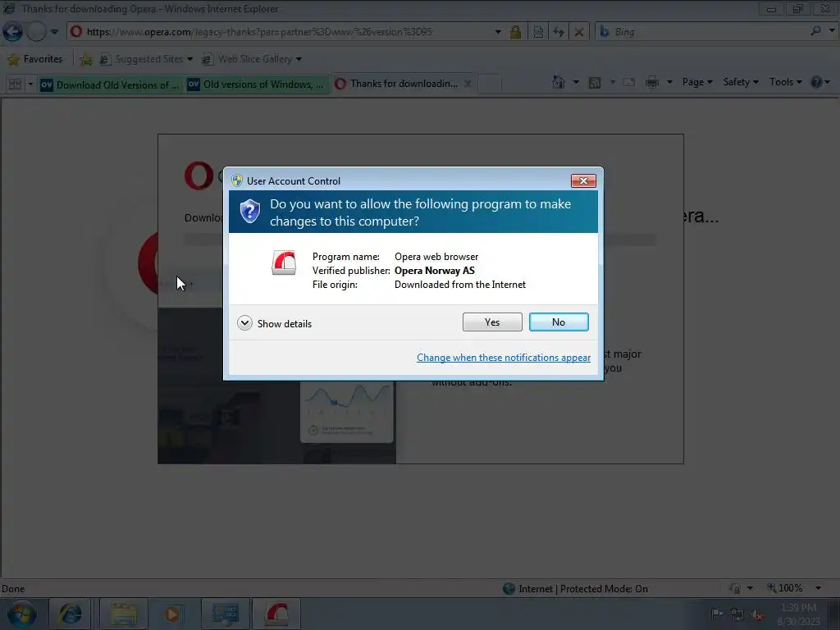Click the Compatibility View icon
This screenshot has width=840, height=630.
tap(538, 32)
